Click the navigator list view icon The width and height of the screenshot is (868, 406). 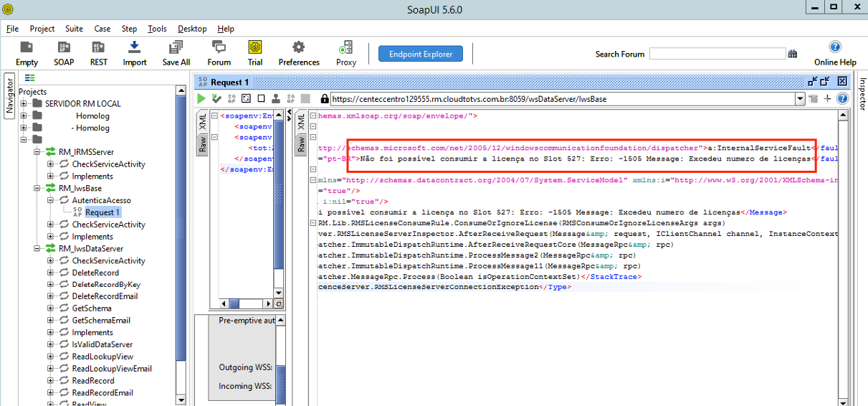30,78
